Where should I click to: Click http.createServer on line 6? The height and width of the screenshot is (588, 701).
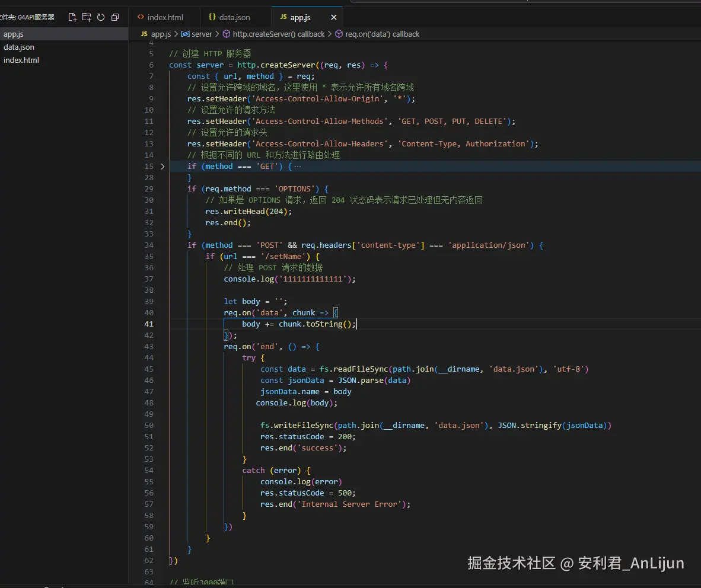click(276, 65)
